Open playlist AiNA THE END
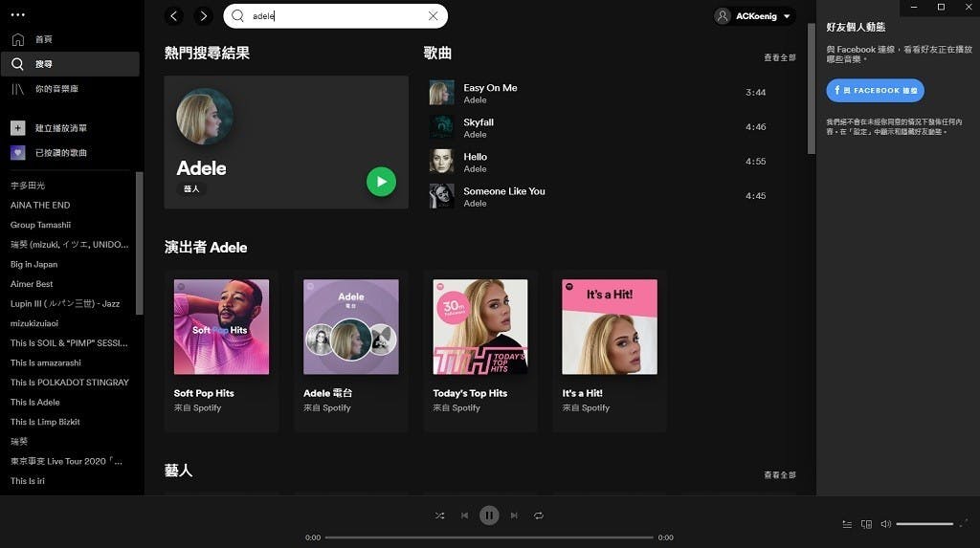This screenshot has height=548, width=980. 40,205
